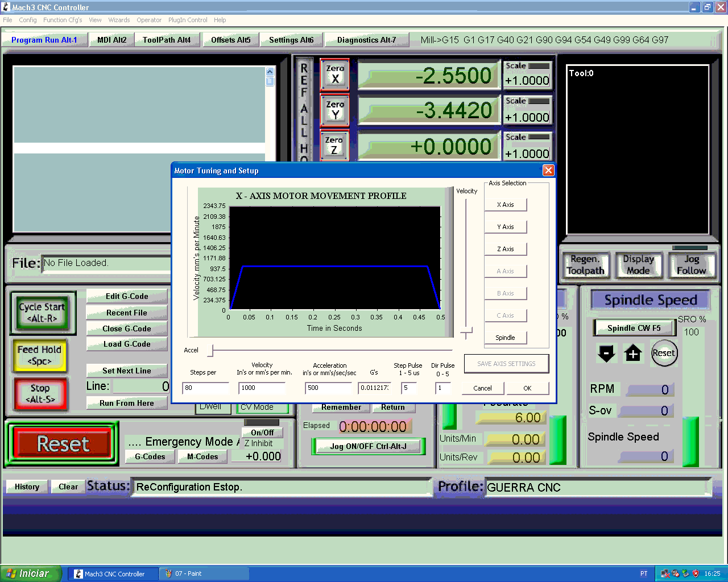728x582 pixels.
Task: Click the green Cycle Start button
Action: point(42,313)
